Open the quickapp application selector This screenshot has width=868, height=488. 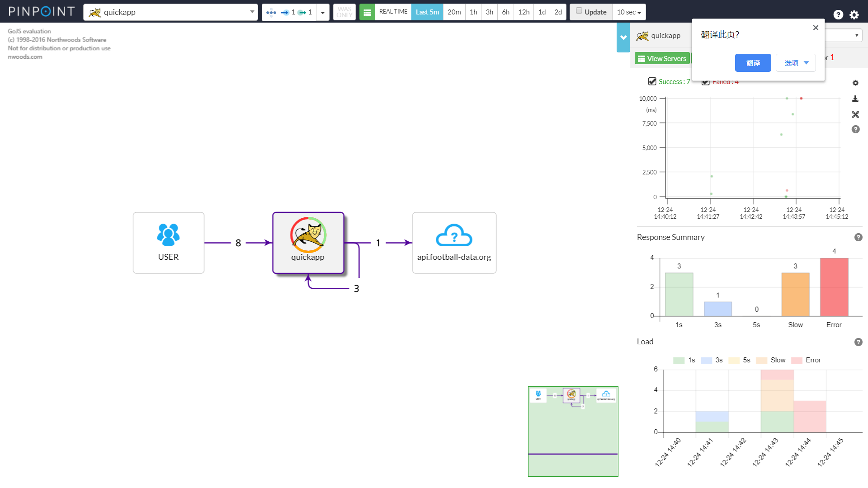170,12
